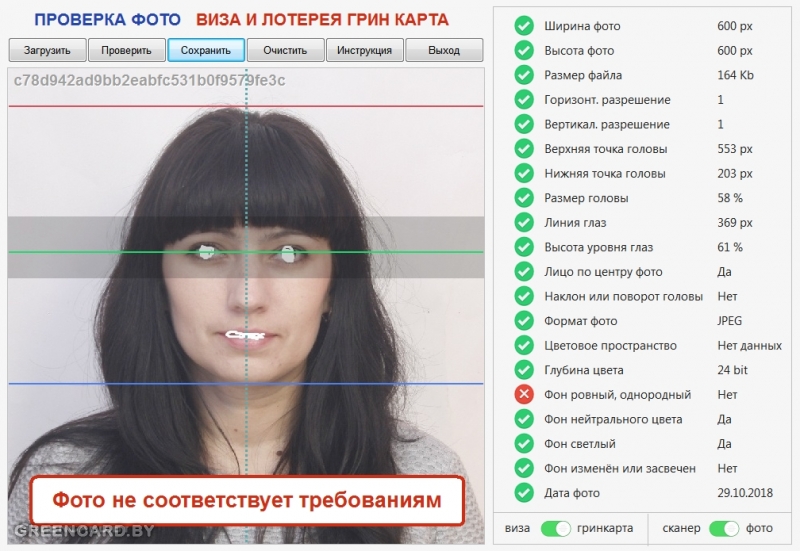Click the ВИЗА И ЛОТЕРЕЯ ГРИН КАРТА heading
The height and width of the screenshot is (551, 800).
322,20
